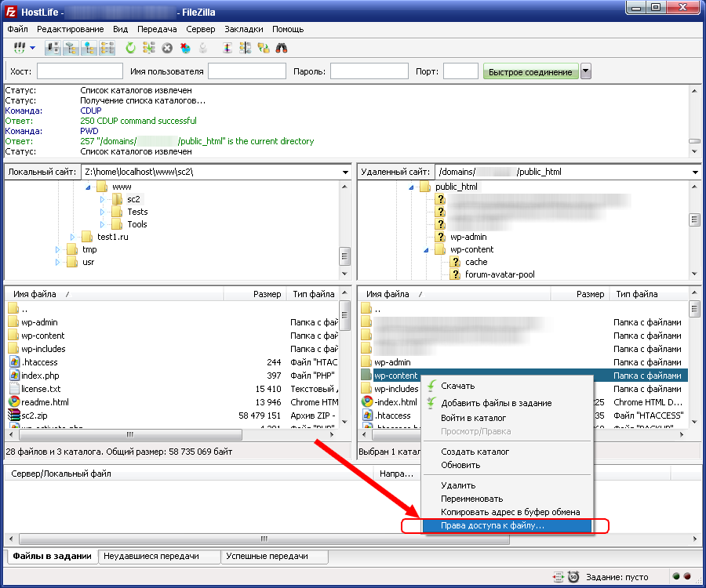
Task: Toggle message log display icon
Action: click(x=53, y=48)
